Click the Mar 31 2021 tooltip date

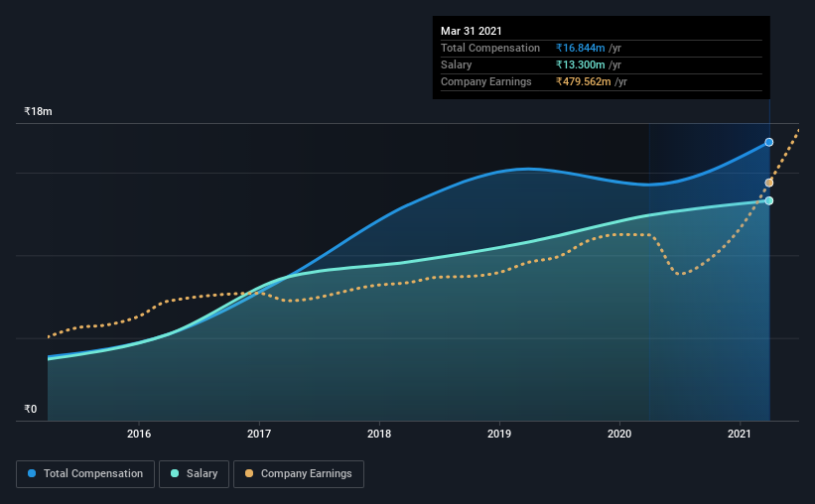(471, 31)
